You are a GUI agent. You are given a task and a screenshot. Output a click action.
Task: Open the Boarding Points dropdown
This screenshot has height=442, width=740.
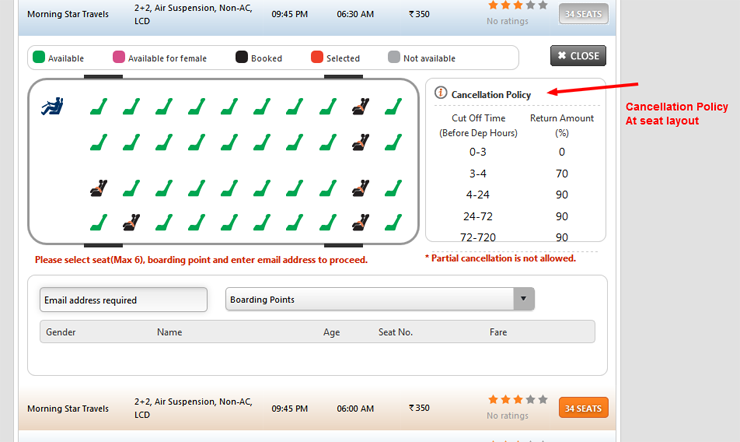click(x=369, y=299)
